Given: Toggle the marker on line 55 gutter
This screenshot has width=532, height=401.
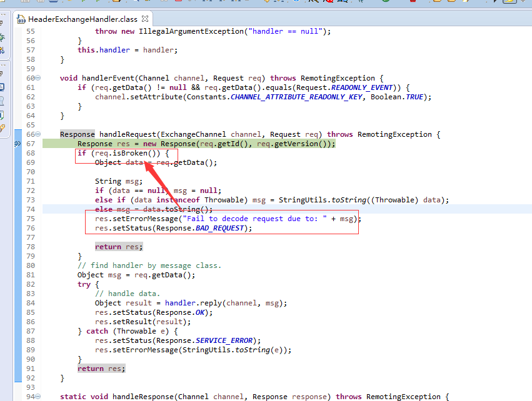Looking at the screenshot, I should [x=18, y=31].
